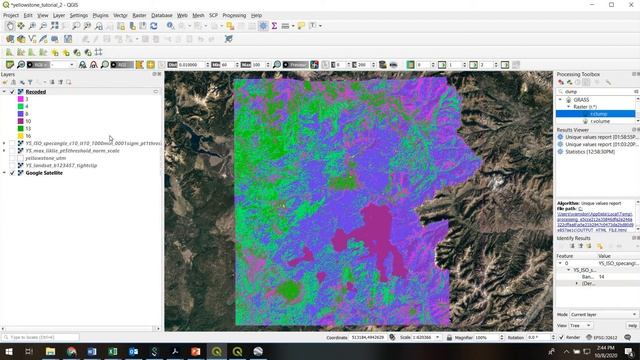This screenshot has width=640, height=360.
Task: Click the Help button in Identify Results
Action: point(632,326)
